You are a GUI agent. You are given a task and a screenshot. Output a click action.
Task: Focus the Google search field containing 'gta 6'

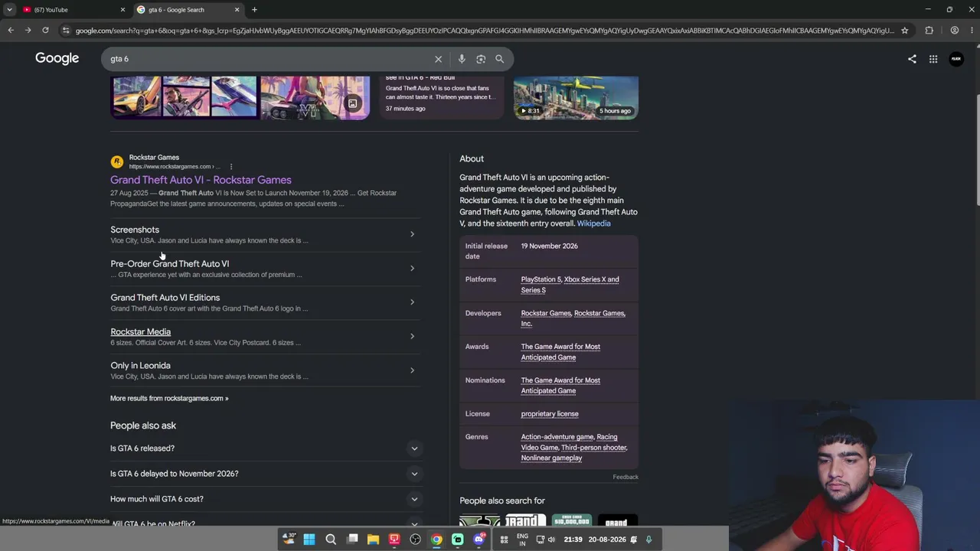tap(268, 59)
